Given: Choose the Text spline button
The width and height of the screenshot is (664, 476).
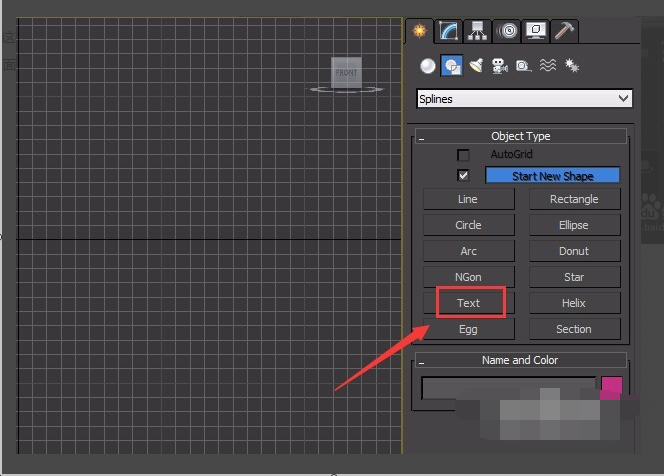Looking at the screenshot, I should coord(469,303).
